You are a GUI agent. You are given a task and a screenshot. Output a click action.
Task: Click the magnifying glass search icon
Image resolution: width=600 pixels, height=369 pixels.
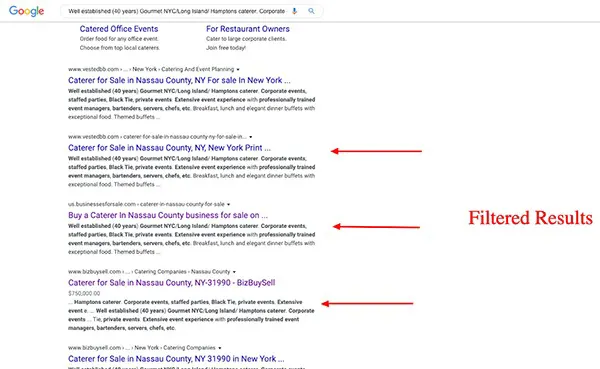[311, 11]
